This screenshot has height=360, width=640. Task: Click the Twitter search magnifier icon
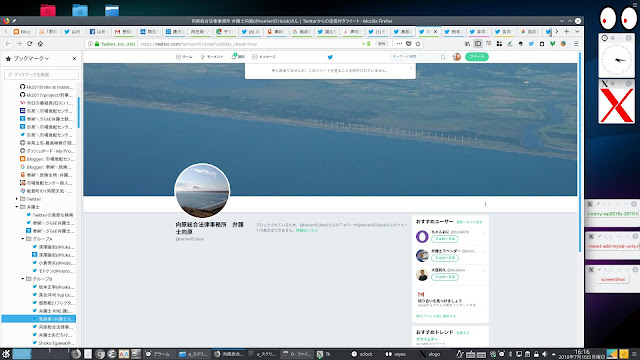443,57
